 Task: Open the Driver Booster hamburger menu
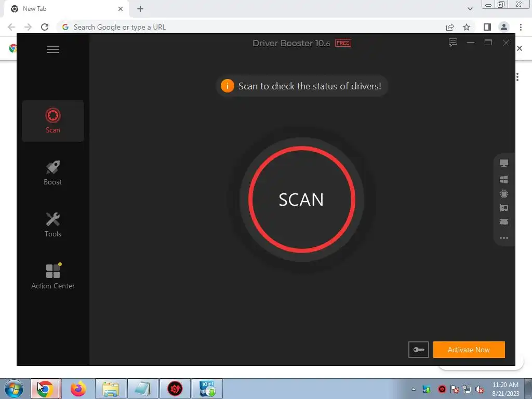[53, 49]
